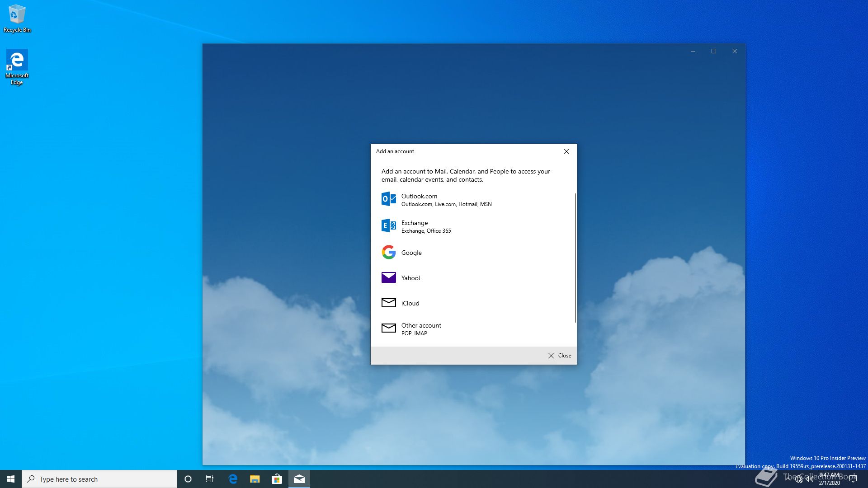Launch Edge from the taskbar
This screenshot has height=488, width=868.
tap(233, 479)
